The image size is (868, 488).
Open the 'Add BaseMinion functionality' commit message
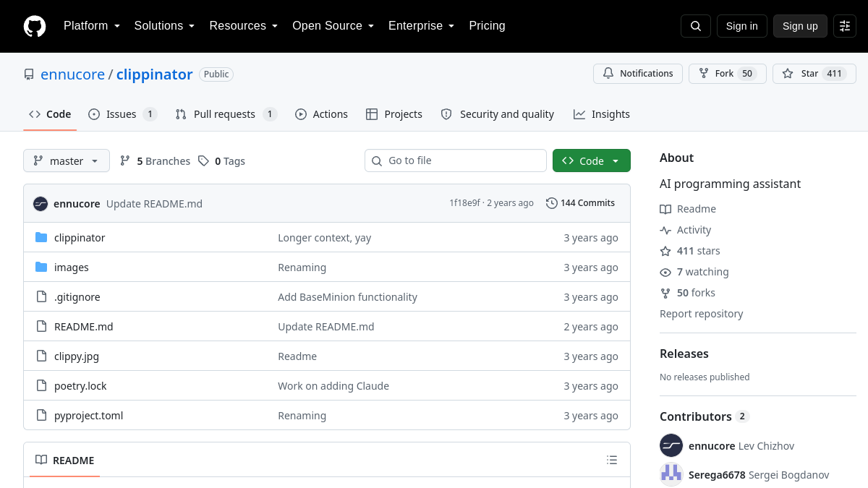pos(348,297)
